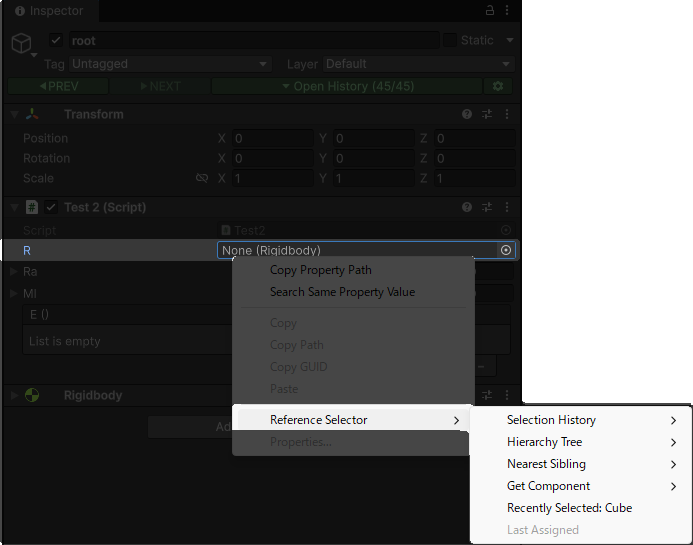Viewport: 693px width, 545px height.
Task: Select Copy Property Path menu item
Action: [321, 270]
